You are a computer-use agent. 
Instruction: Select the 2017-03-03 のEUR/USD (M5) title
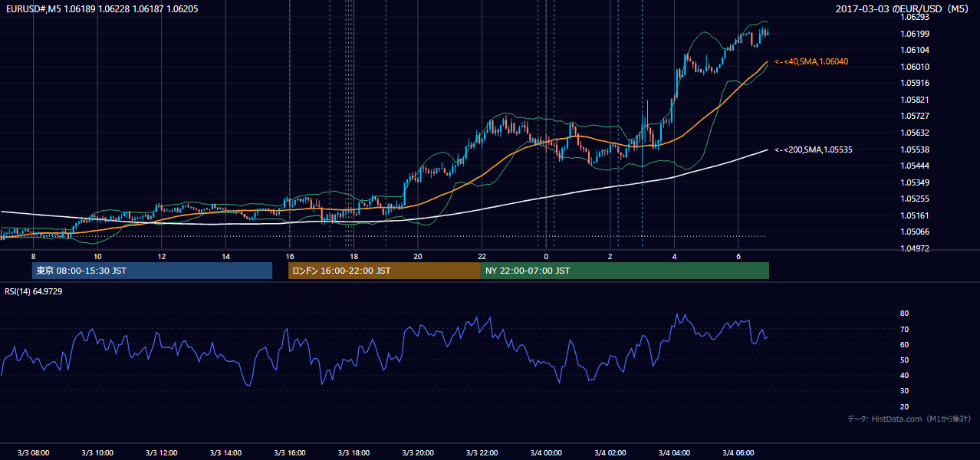click(903, 8)
